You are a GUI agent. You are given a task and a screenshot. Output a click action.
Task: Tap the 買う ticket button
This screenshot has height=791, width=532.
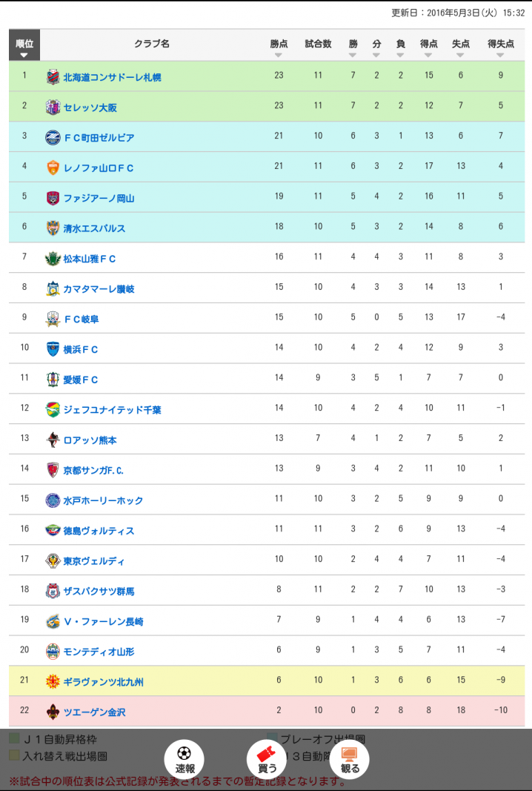click(x=267, y=759)
